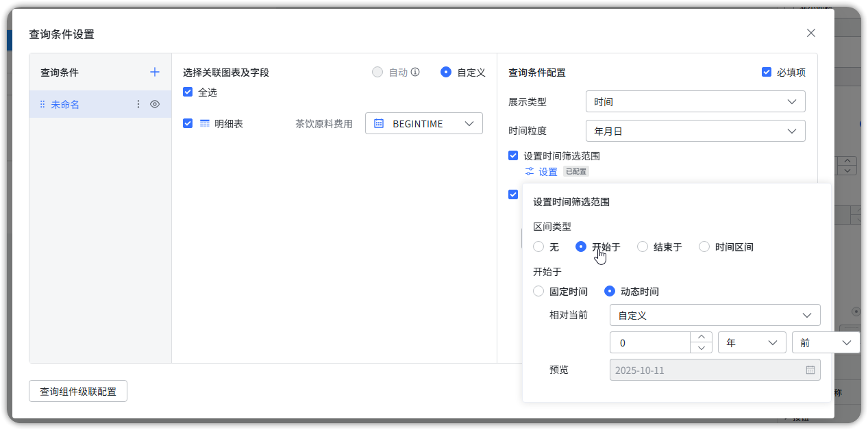Click the 明细表 table icon
This screenshot has height=430, width=868.
tap(204, 123)
